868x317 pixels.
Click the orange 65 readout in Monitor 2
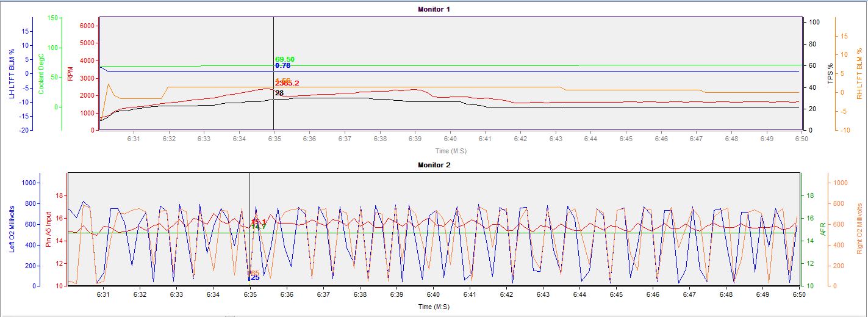tap(255, 273)
